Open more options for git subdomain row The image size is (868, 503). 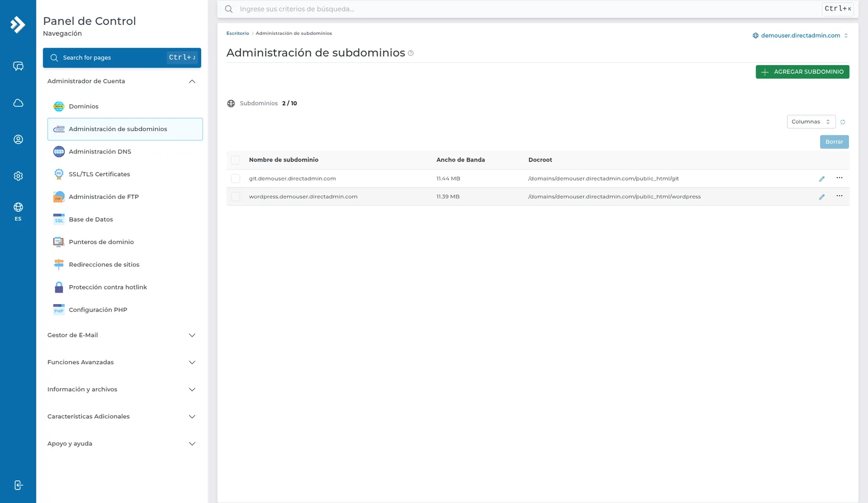coord(839,178)
